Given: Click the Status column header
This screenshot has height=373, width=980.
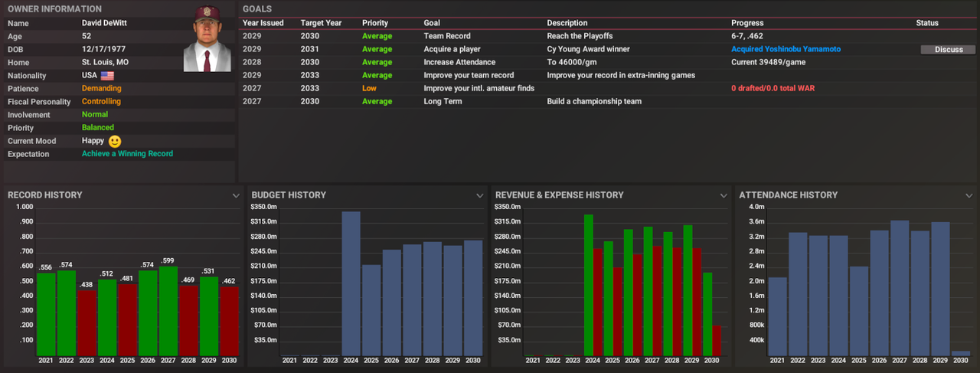Looking at the screenshot, I should coord(927,23).
